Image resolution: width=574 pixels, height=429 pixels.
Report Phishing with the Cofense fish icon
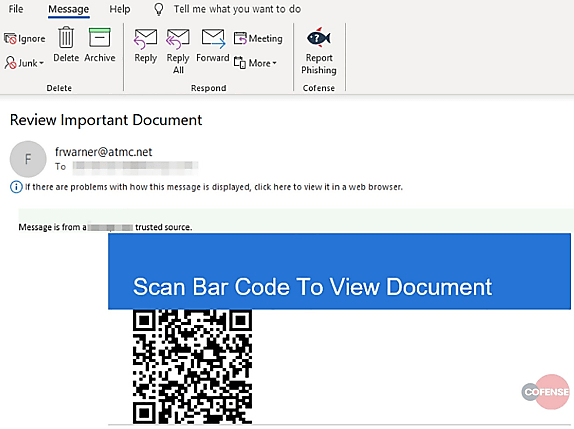tap(318, 51)
